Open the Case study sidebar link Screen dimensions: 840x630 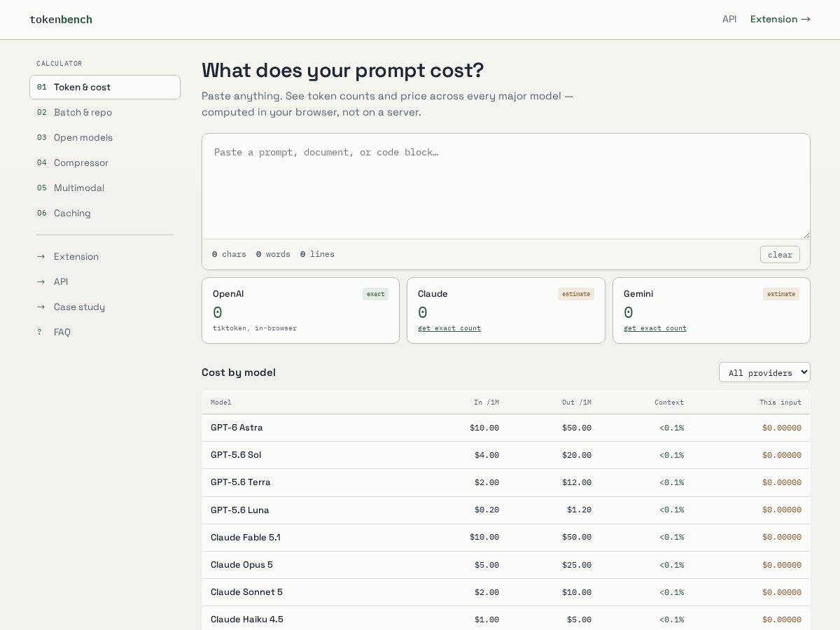105,307
